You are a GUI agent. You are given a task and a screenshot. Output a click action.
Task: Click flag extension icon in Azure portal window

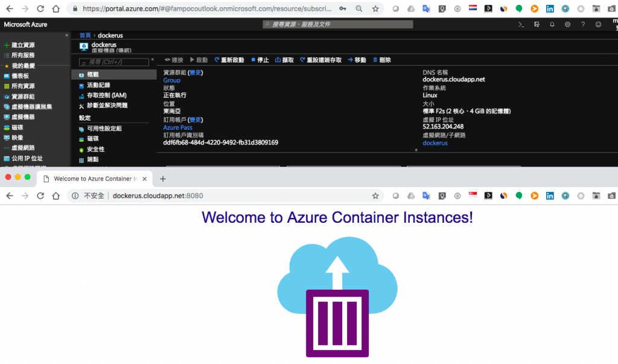point(473,8)
